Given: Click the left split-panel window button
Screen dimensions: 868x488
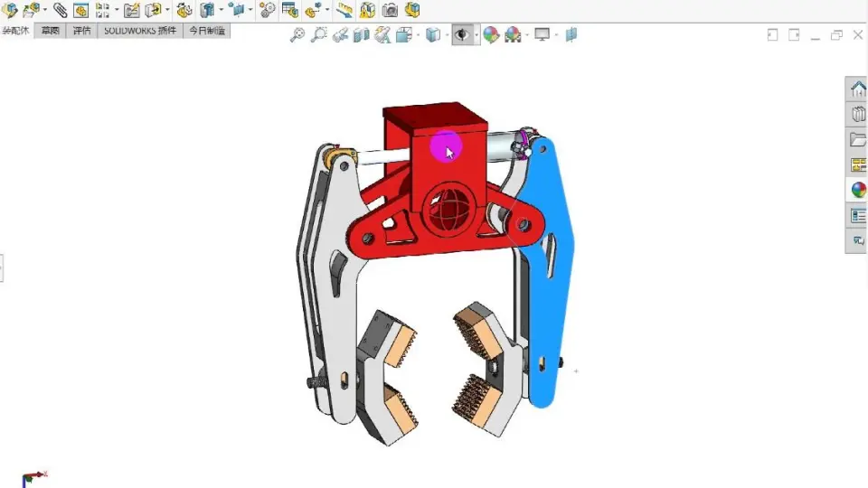Looking at the screenshot, I should 773,35.
